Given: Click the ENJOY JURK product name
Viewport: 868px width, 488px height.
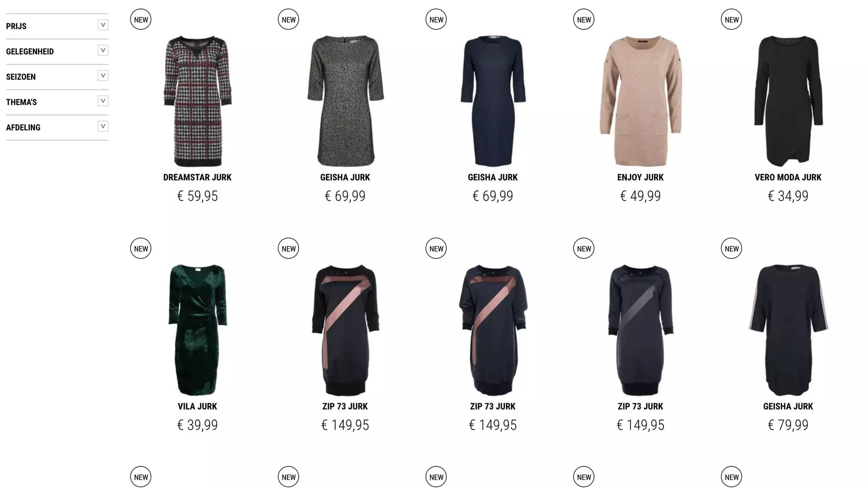Looking at the screenshot, I should (640, 177).
